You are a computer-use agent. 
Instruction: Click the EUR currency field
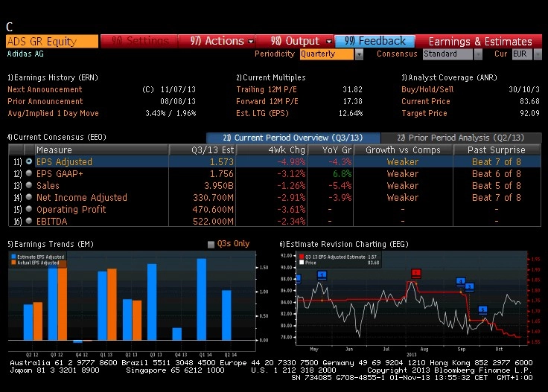pyautogui.click(x=522, y=54)
